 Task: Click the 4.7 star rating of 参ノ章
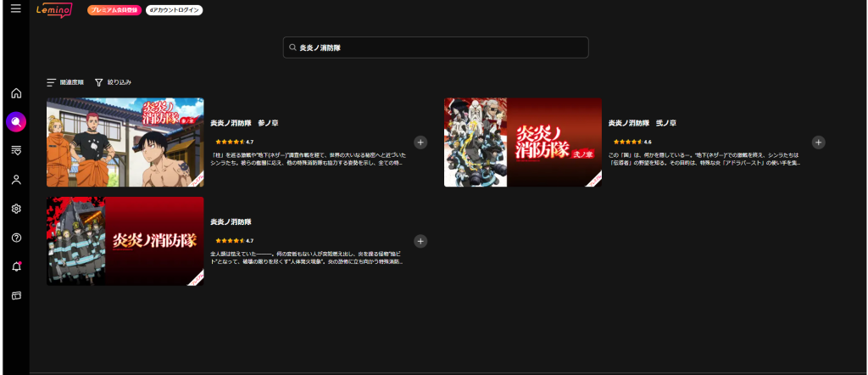pos(234,142)
